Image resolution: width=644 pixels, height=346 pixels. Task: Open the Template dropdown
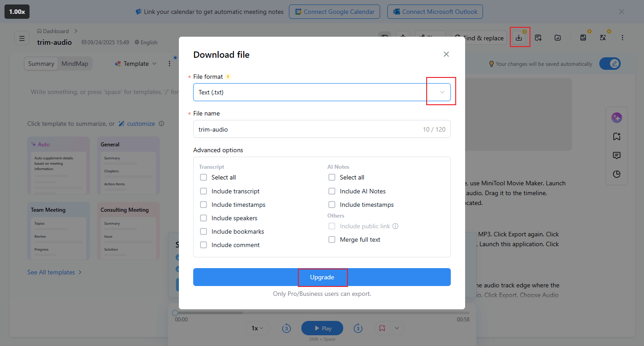(136, 64)
